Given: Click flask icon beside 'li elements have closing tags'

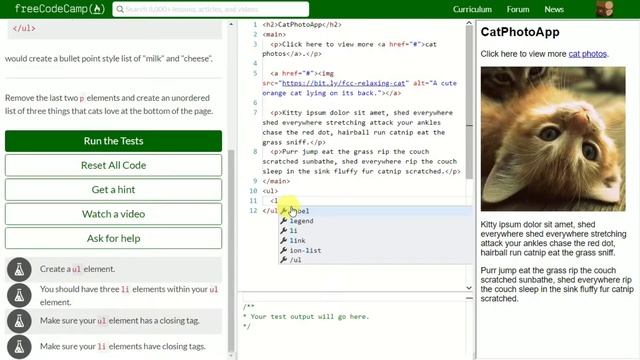Looking at the screenshot, I should point(19,347).
